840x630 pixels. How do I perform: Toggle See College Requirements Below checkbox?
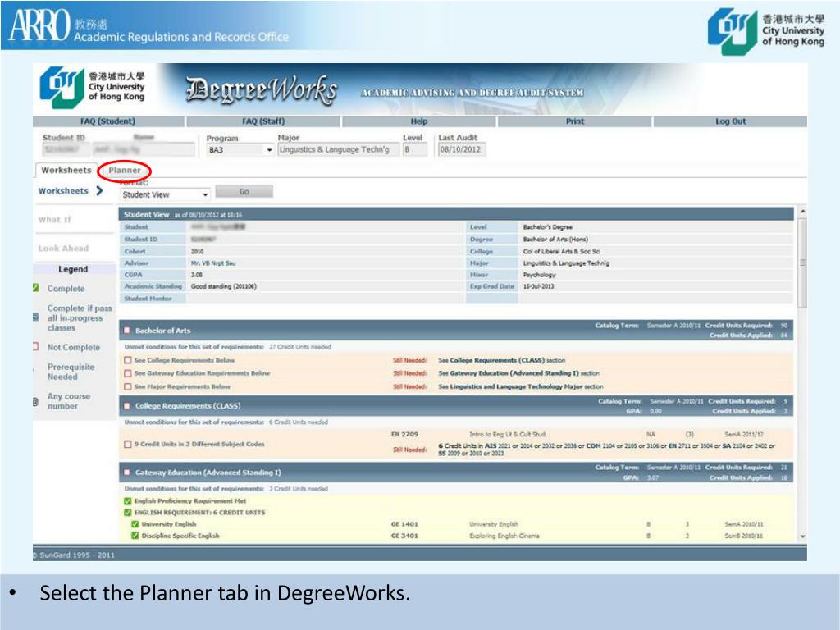pyautogui.click(x=127, y=361)
